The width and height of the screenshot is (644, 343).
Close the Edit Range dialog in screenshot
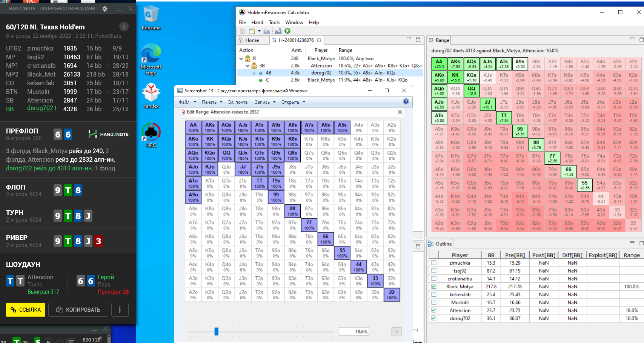pos(400,112)
